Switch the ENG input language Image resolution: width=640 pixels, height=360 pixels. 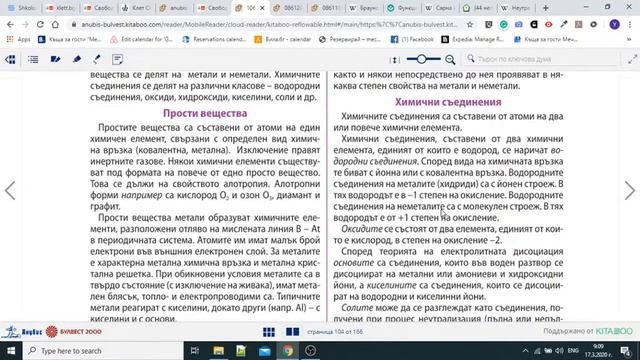pyautogui.click(x=573, y=351)
